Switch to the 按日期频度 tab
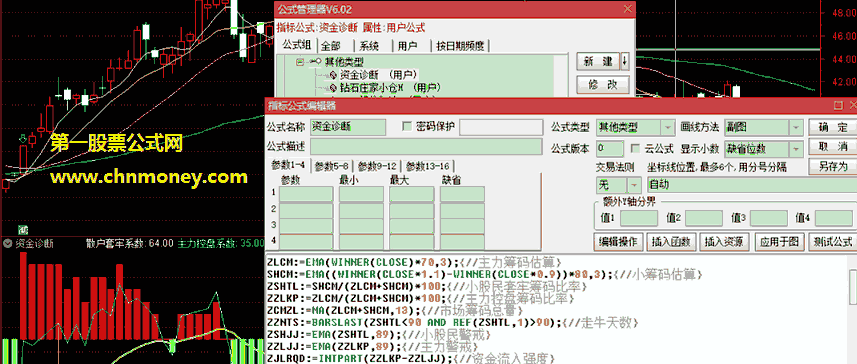 (460, 45)
